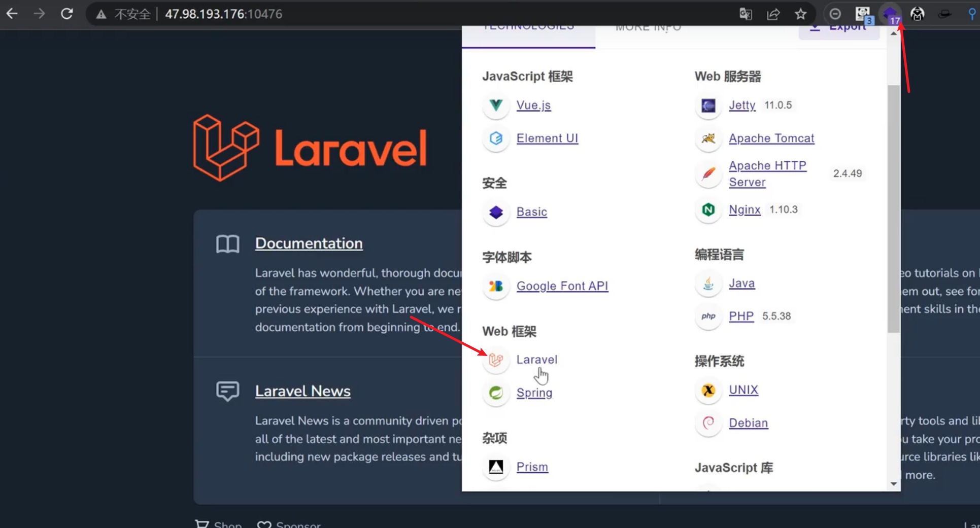The height and width of the screenshot is (528, 980).
Task: Open the translate page icon
Action: click(x=746, y=14)
